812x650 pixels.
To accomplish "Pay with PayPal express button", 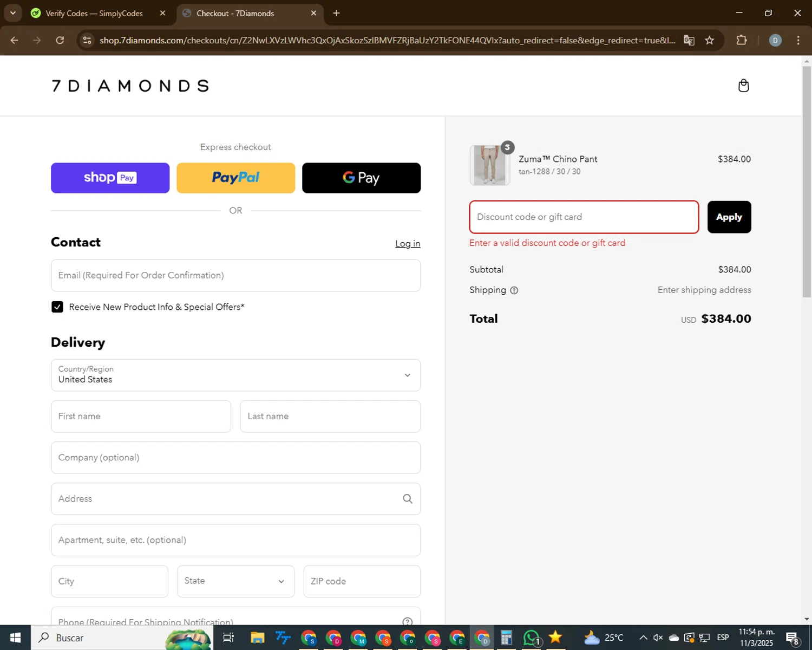I will pyautogui.click(x=235, y=178).
